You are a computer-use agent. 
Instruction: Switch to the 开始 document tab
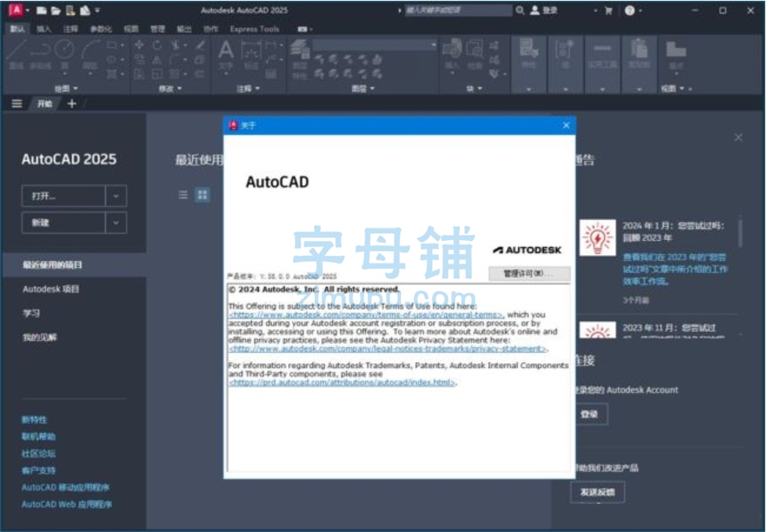(45, 104)
